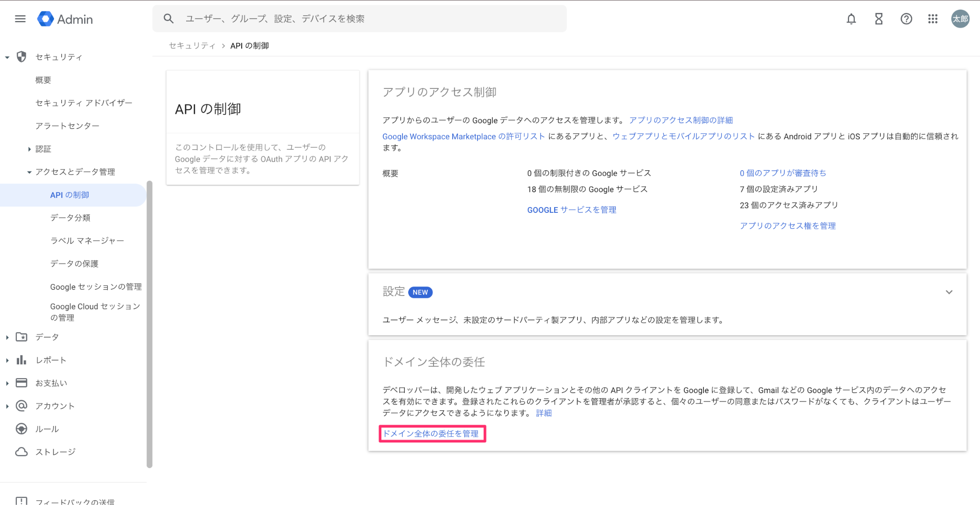The width and height of the screenshot is (980, 505).
Task: Click the Google Admin logo
Action: click(x=65, y=19)
